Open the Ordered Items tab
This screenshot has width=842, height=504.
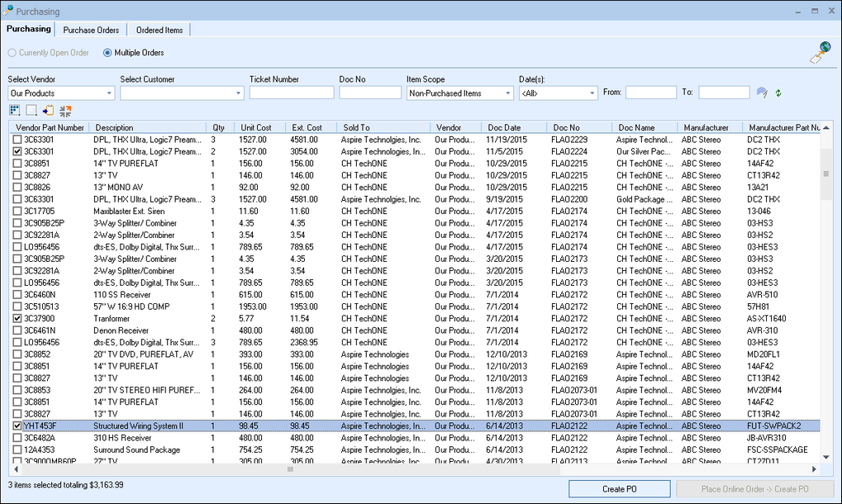[x=159, y=30]
